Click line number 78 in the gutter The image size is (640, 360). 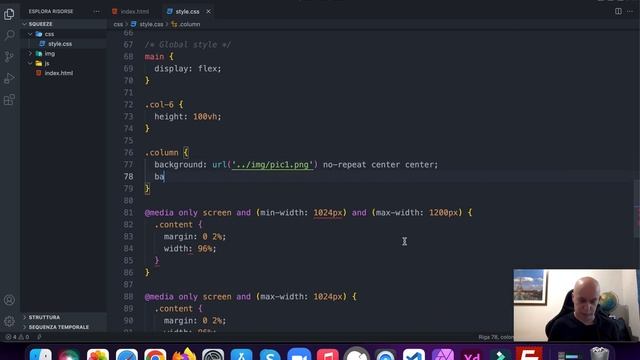(x=128, y=176)
